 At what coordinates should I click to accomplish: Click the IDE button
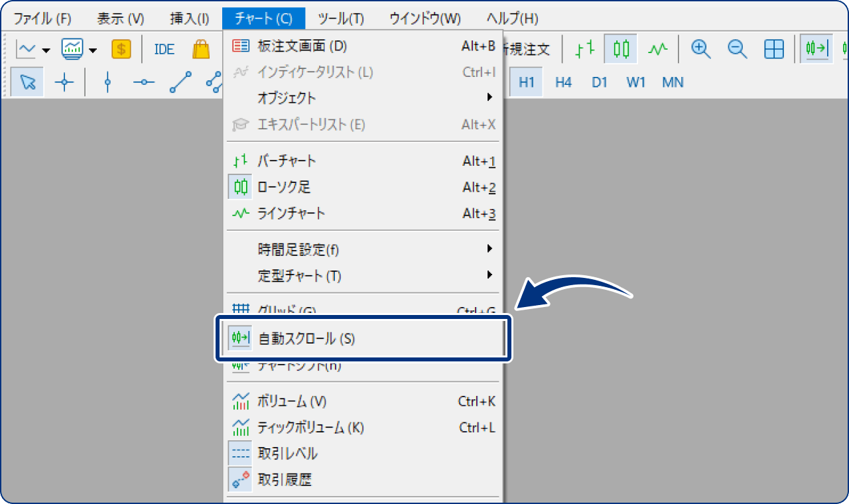pyautogui.click(x=163, y=48)
